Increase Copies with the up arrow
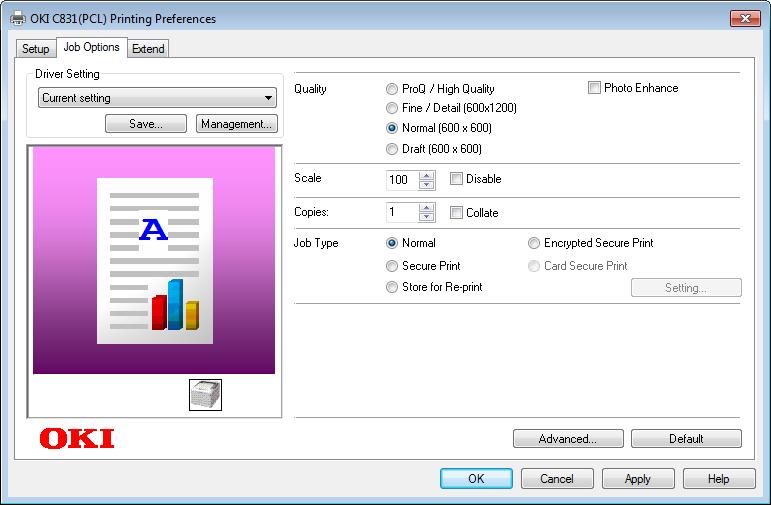Image resolution: width=771 pixels, height=505 pixels. pyautogui.click(x=427, y=208)
